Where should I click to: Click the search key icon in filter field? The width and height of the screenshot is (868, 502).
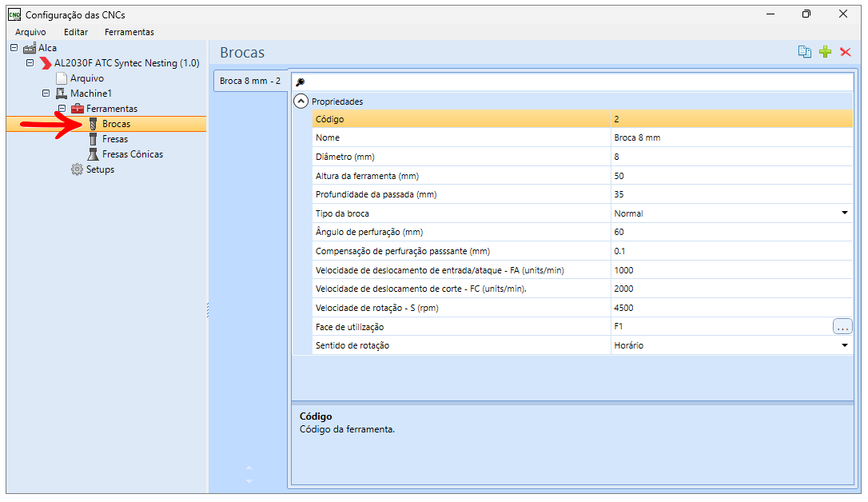pos(300,82)
